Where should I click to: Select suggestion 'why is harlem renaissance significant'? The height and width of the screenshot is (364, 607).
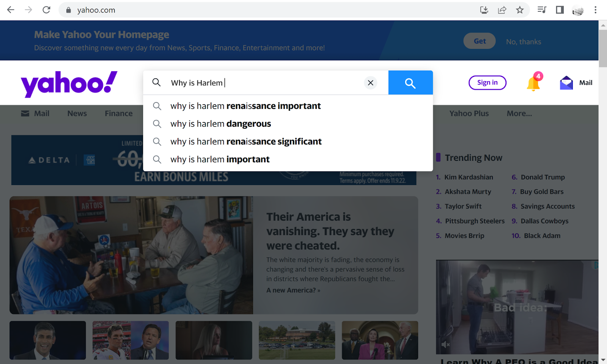point(288,141)
